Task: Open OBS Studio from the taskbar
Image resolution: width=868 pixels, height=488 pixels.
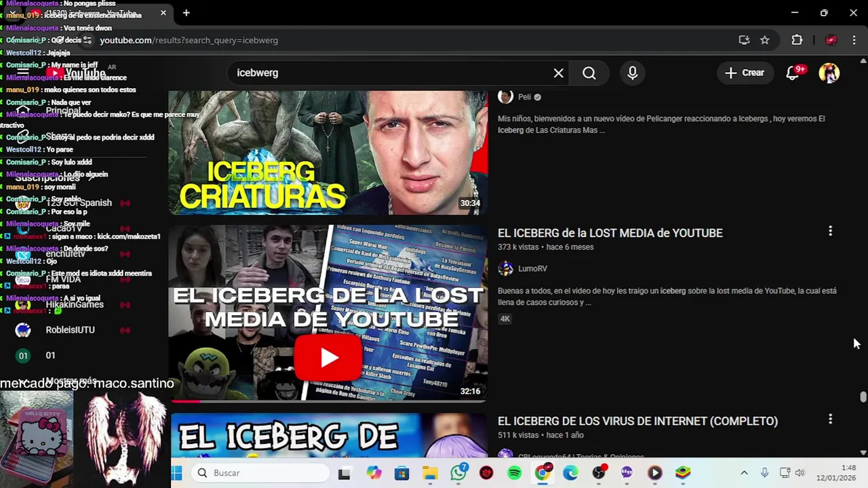Action: (x=599, y=473)
